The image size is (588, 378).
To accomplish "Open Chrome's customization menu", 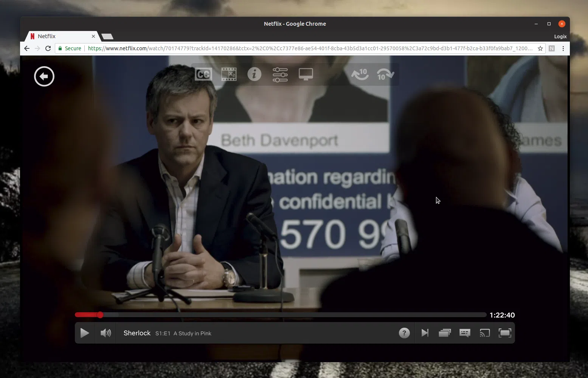I will 563,48.
